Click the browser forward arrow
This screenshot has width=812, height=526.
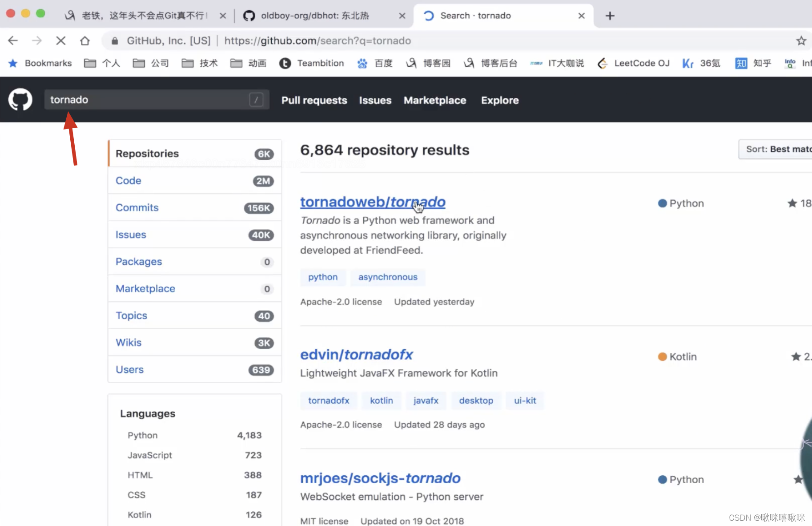[37, 41]
